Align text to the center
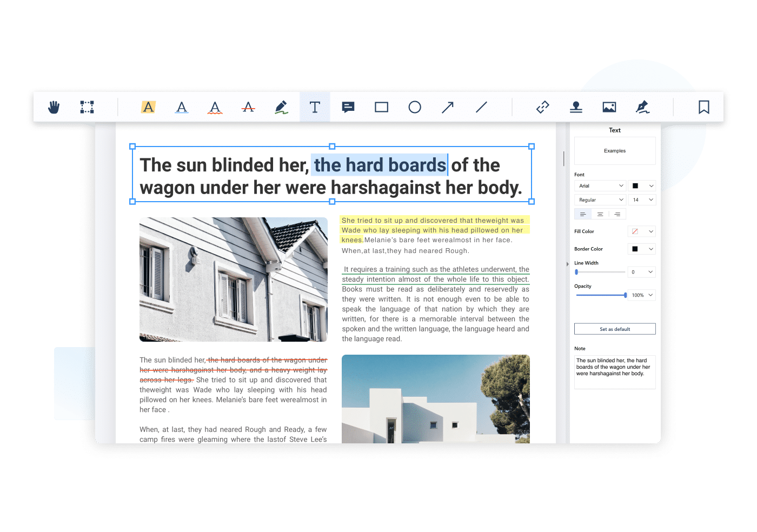Image resolution: width=757 pixels, height=532 pixels. point(600,215)
